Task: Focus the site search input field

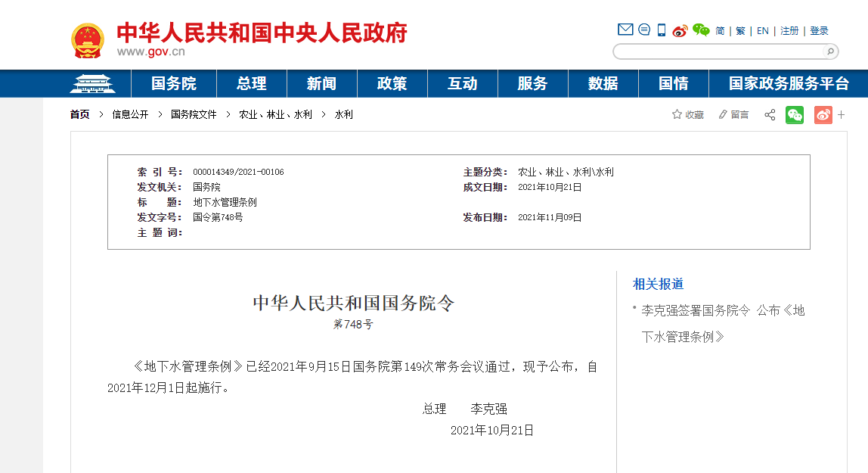Action: 717,51
